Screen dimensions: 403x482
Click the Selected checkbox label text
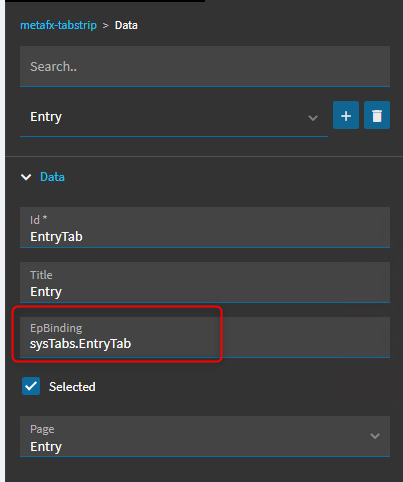(x=72, y=387)
